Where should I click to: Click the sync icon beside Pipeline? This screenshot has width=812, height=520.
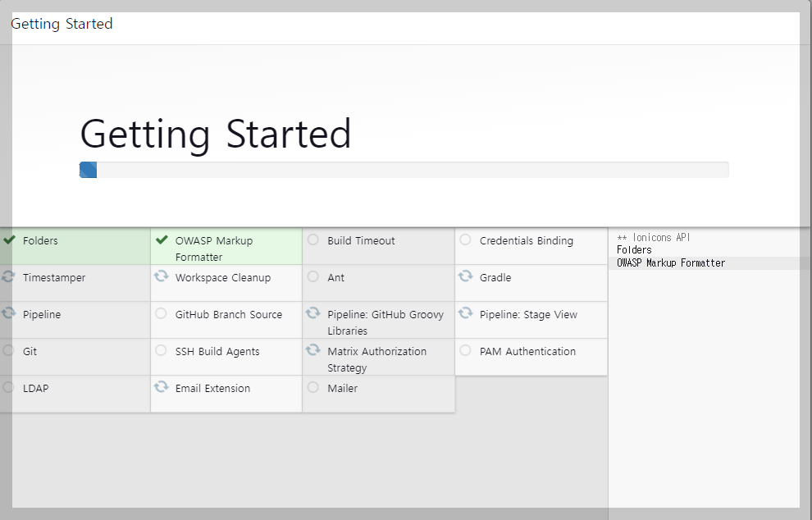(8, 312)
